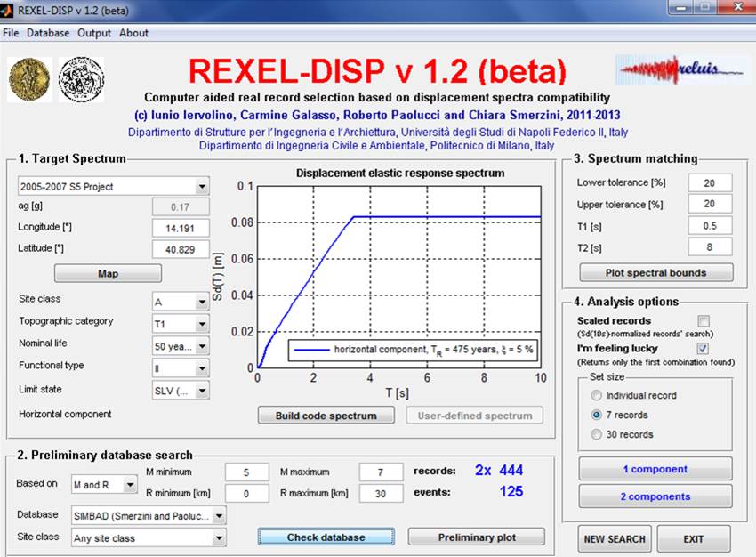Enable the Scaled records checkbox

tap(704, 320)
